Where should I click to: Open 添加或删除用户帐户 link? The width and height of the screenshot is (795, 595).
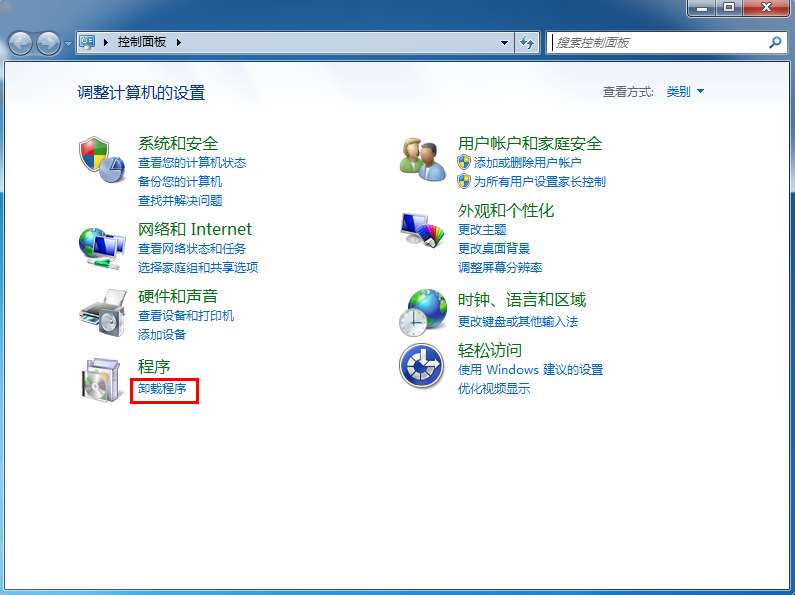(x=527, y=162)
